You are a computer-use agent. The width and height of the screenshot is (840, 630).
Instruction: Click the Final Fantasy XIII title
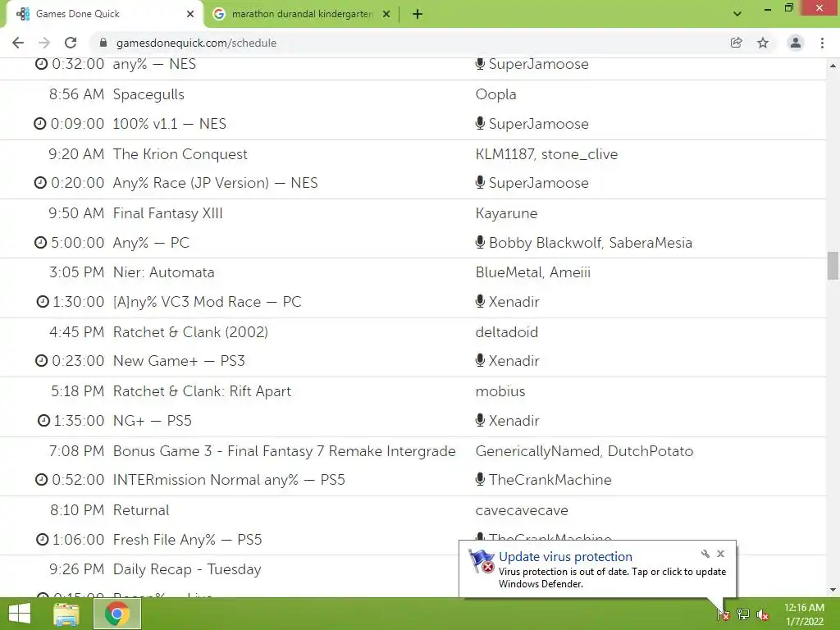pos(167,213)
